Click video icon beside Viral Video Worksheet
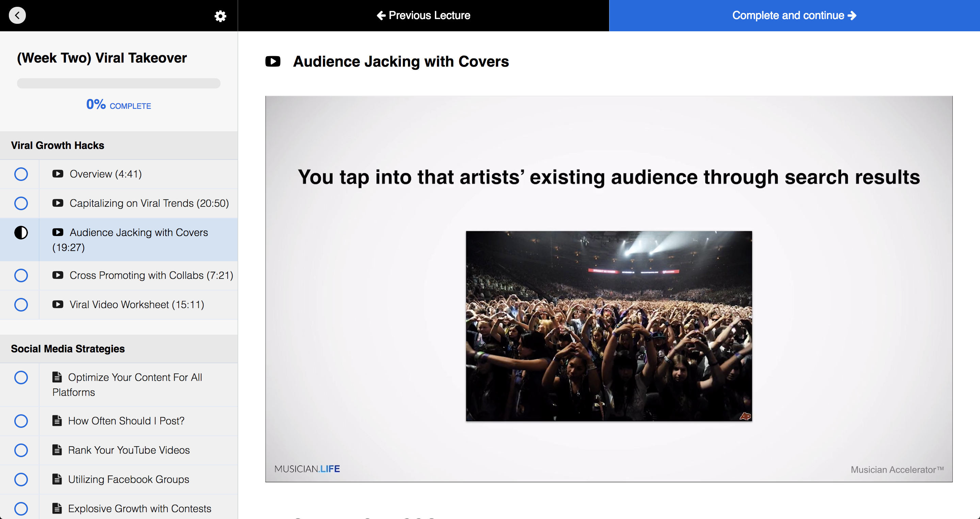This screenshot has width=980, height=519. point(58,304)
